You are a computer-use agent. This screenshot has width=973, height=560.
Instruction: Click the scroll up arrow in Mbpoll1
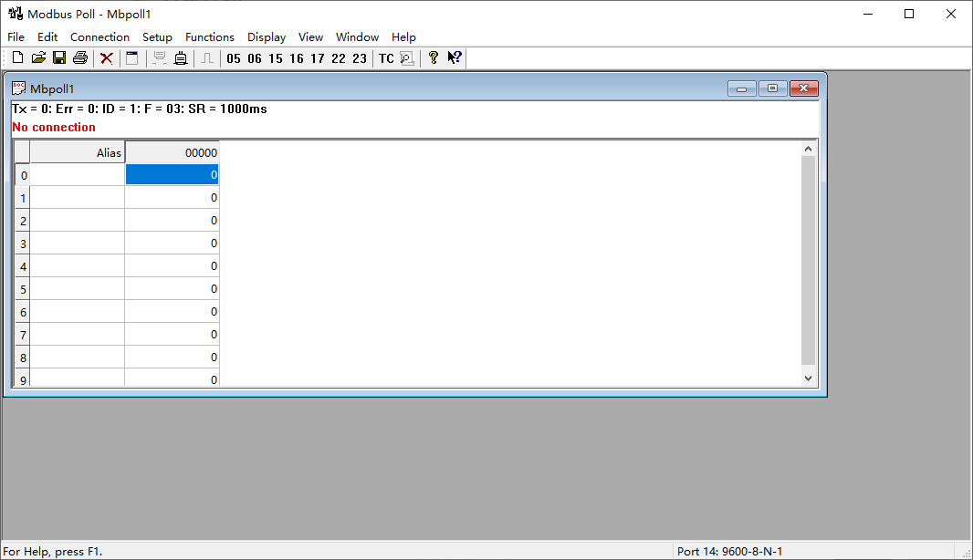point(808,149)
